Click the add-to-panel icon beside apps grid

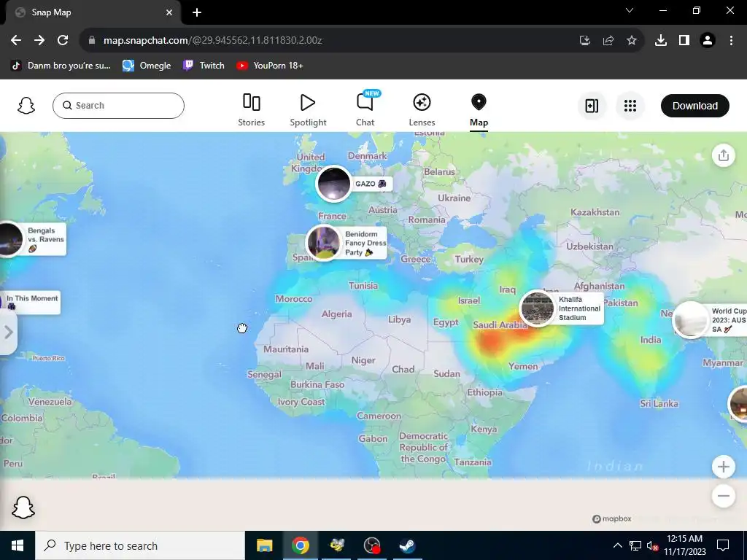click(x=592, y=106)
